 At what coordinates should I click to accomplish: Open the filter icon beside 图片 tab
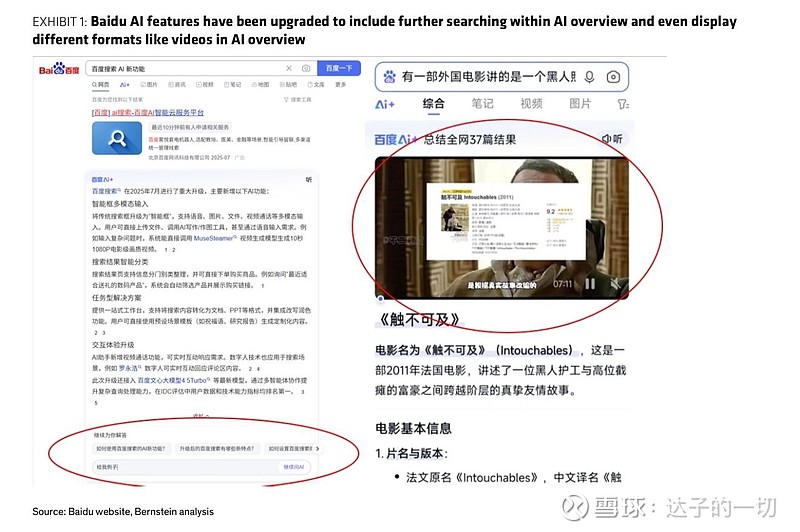(623, 104)
